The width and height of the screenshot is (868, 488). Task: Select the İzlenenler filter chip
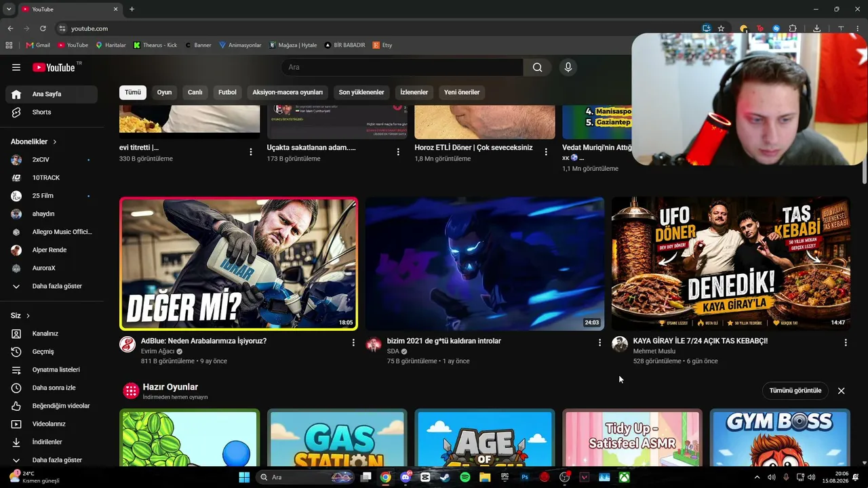click(x=414, y=92)
